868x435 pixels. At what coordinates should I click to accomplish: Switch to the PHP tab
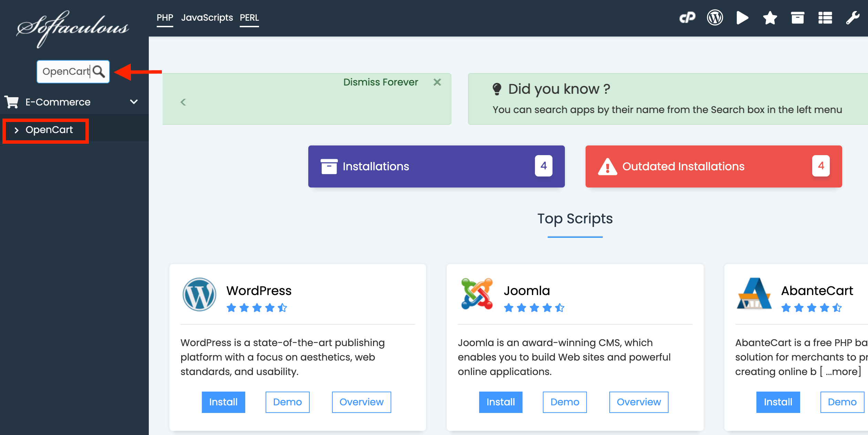[165, 17]
